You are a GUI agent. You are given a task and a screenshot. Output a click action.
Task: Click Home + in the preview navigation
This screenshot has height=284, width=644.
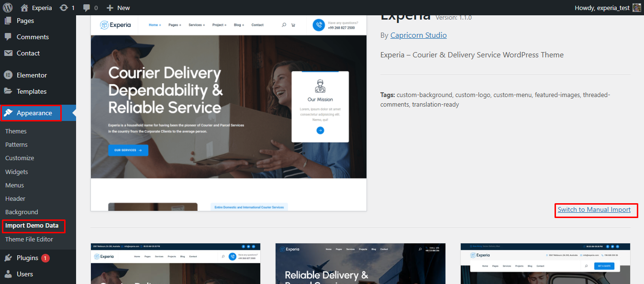(x=155, y=25)
